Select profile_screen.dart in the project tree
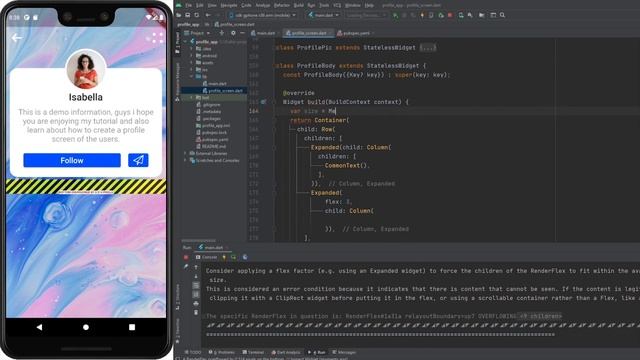The height and width of the screenshot is (360, 640). (223, 90)
